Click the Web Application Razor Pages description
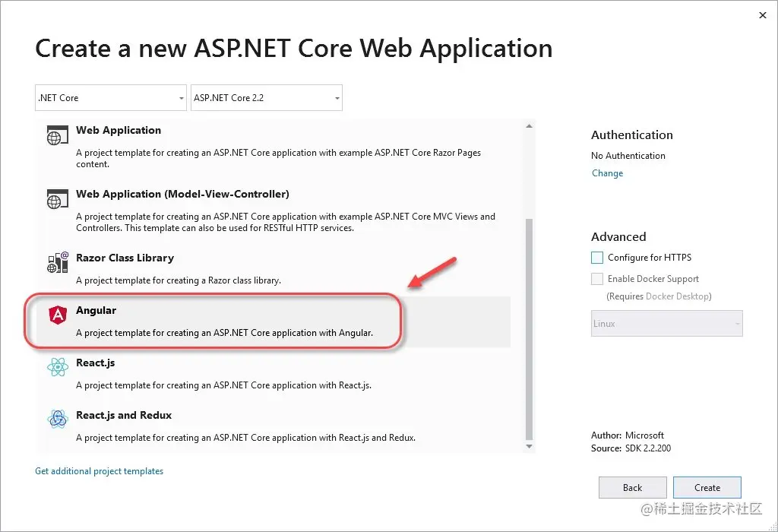778x532 pixels. [278, 158]
